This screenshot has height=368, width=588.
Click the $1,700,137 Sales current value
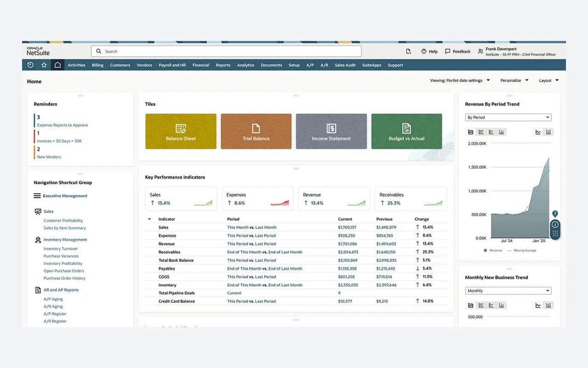tap(347, 228)
